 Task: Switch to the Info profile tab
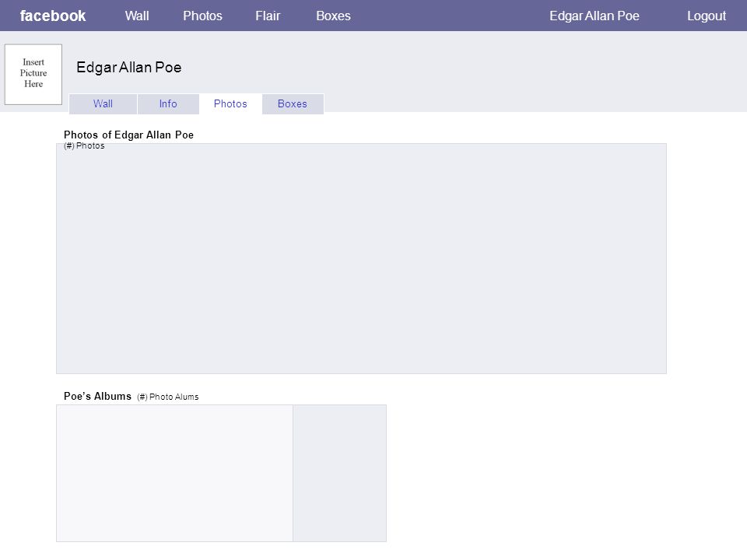click(x=168, y=103)
